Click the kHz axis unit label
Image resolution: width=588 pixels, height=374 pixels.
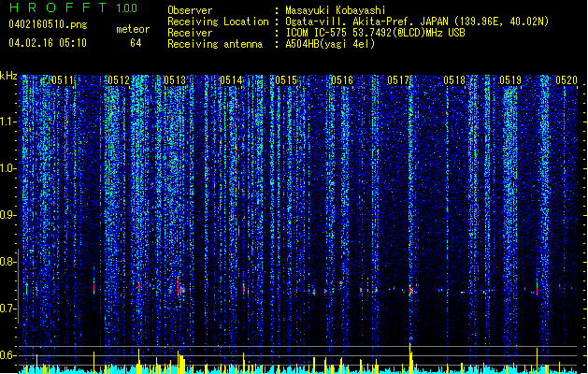pos(8,76)
